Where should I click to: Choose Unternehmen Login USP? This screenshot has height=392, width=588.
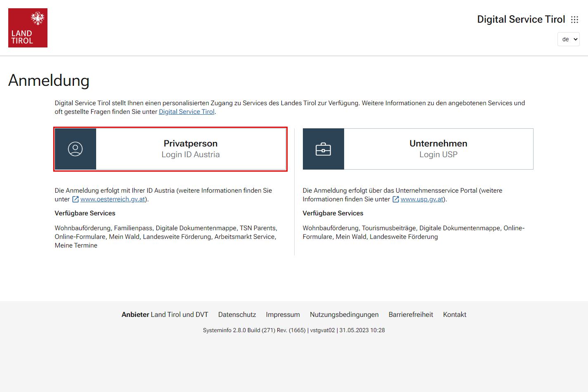[x=438, y=149]
